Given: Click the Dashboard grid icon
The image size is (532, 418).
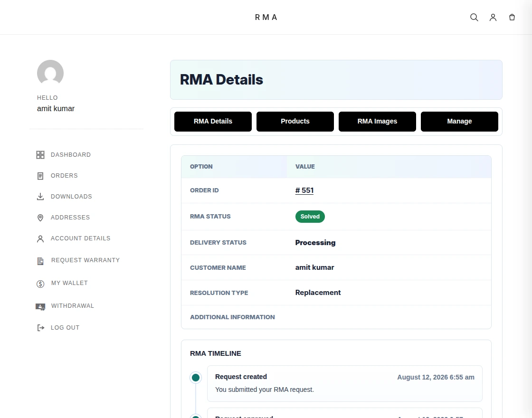Looking at the screenshot, I should pos(40,155).
